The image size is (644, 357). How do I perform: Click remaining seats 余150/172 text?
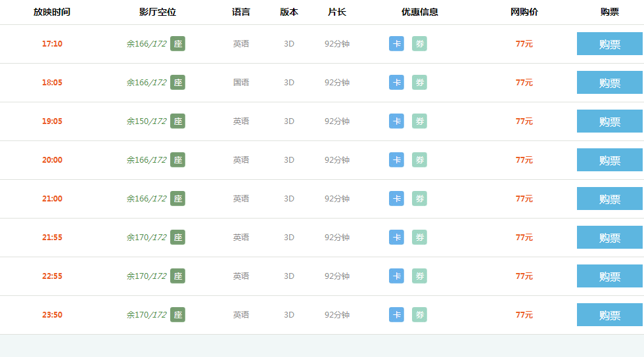point(147,121)
